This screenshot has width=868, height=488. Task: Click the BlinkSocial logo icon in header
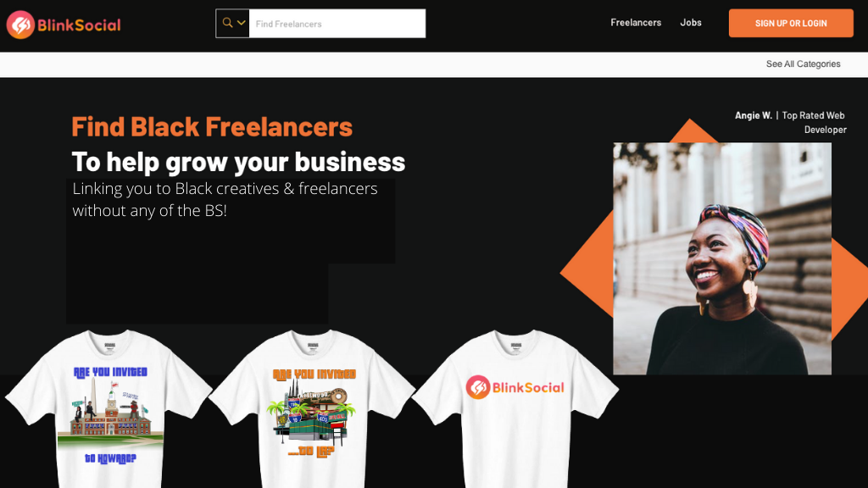point(20,25)
